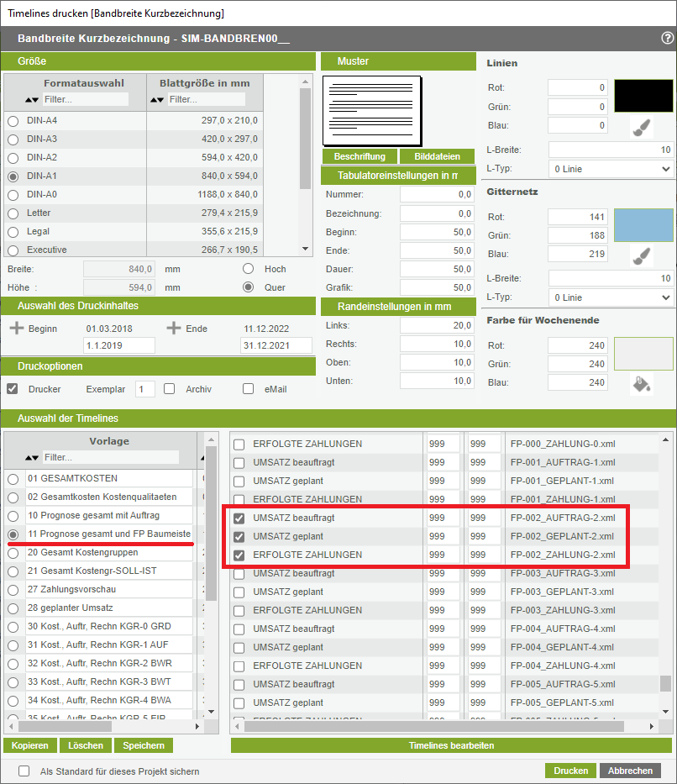Click the plus icon next to Ende

pos(174,328)
